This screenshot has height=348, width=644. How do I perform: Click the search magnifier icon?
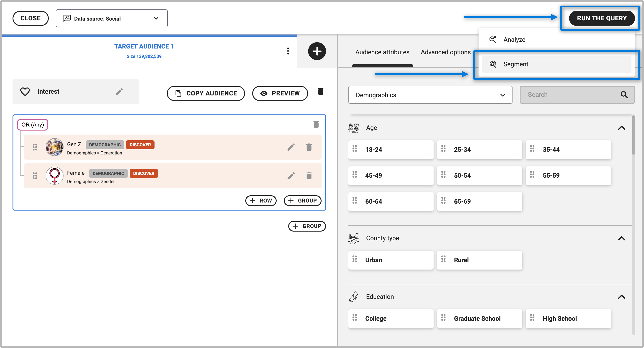[x=624, y=95]
